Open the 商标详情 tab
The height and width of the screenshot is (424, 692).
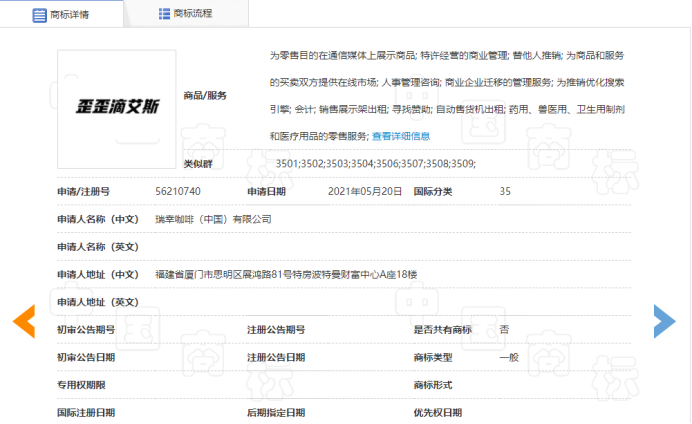click(x=61, y=15)
